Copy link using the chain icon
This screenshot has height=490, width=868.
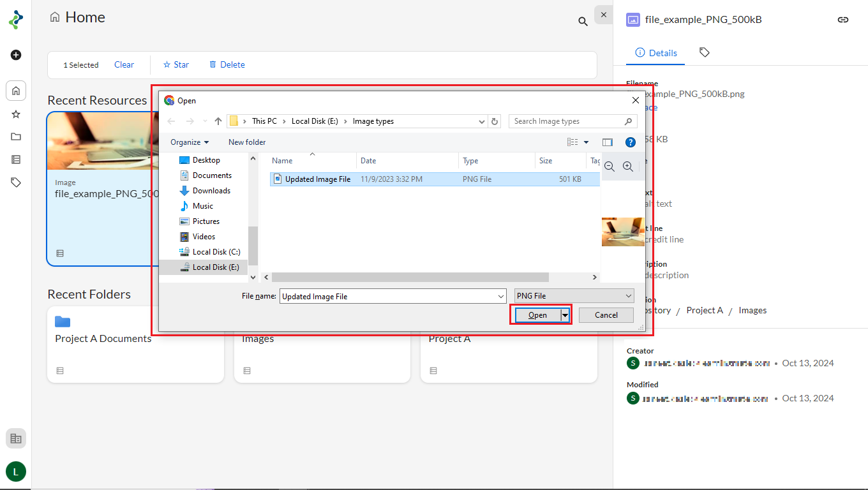(843, 20)
